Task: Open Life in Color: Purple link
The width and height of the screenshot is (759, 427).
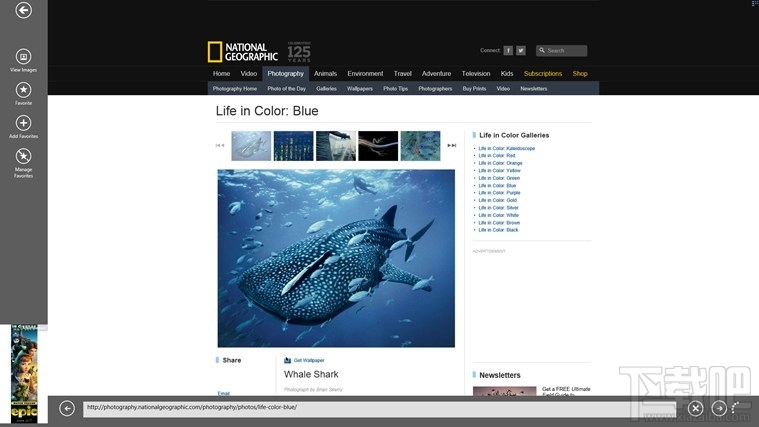Action: tap(499, 193)
